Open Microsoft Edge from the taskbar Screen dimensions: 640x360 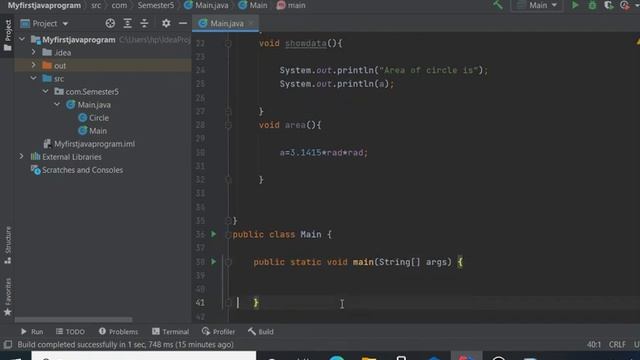337,357
